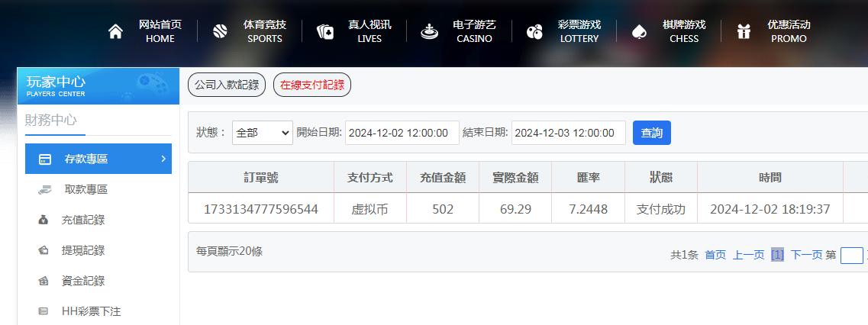Click the 結束日期 end date field
Screen dimensions: 868x325
click(568, 133)
